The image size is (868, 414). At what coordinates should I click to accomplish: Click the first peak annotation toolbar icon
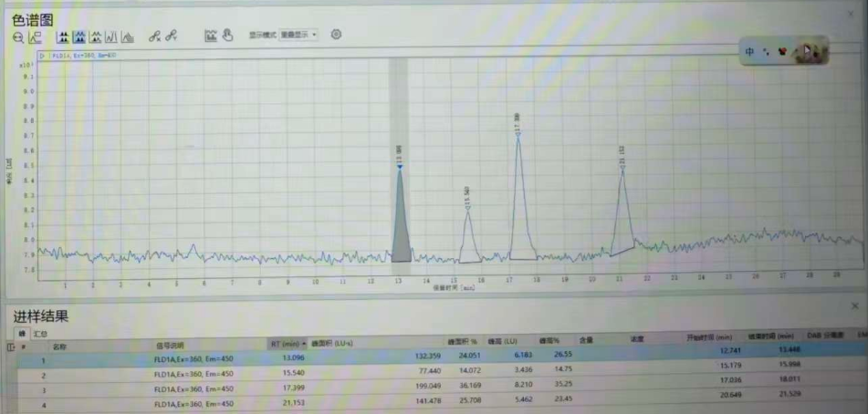tap(63, 36)
